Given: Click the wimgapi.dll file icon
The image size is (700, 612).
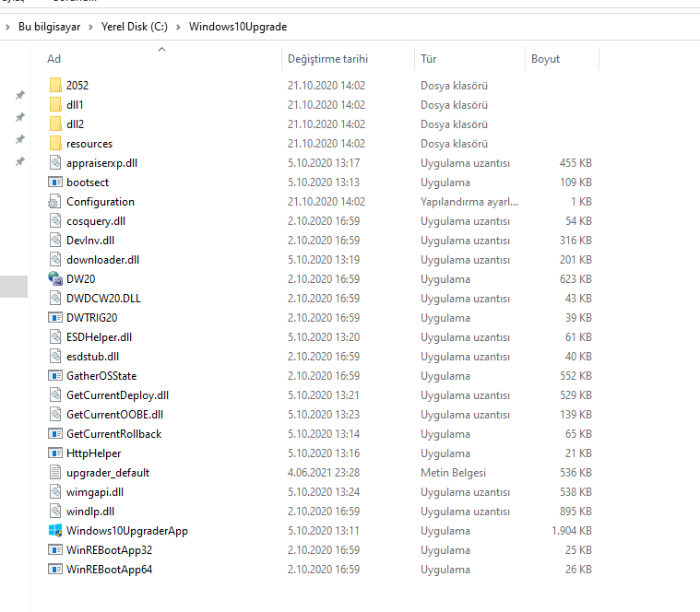Looking at the screenshot, I should pyautogui.click(x=55, y=491).
